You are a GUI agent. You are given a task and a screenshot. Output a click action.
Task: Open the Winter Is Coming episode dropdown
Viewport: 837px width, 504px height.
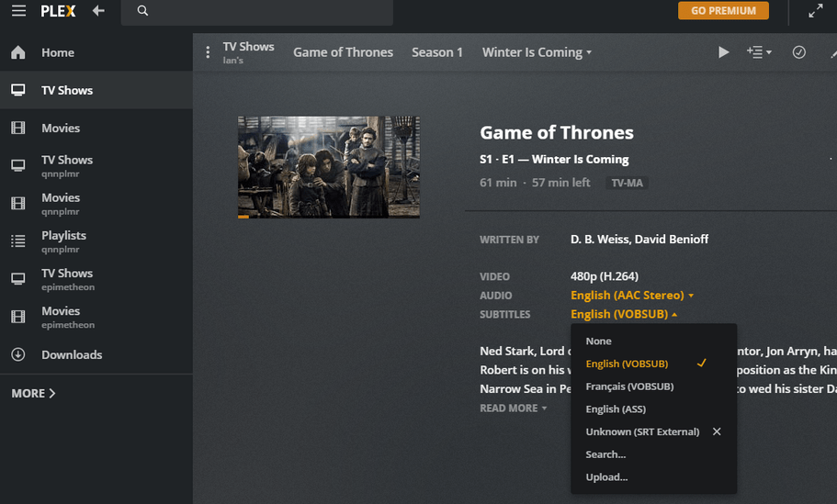tap(537, 52)
